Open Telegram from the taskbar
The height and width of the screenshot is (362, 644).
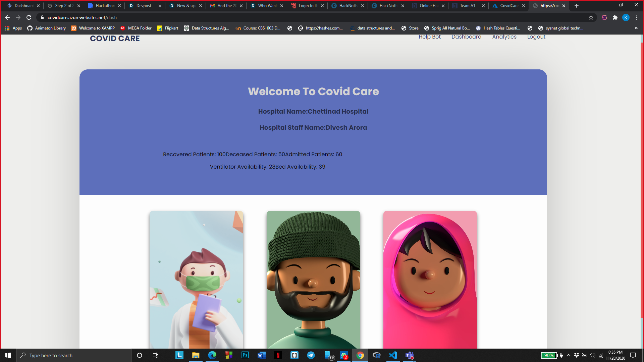311,355
